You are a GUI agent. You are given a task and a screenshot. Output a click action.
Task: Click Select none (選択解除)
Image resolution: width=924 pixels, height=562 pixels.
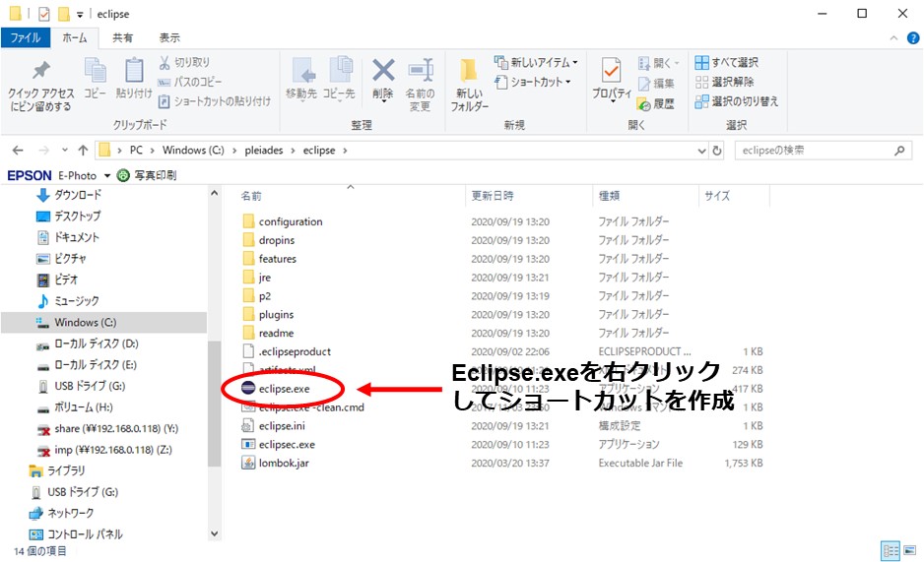(x=724, y=82)
